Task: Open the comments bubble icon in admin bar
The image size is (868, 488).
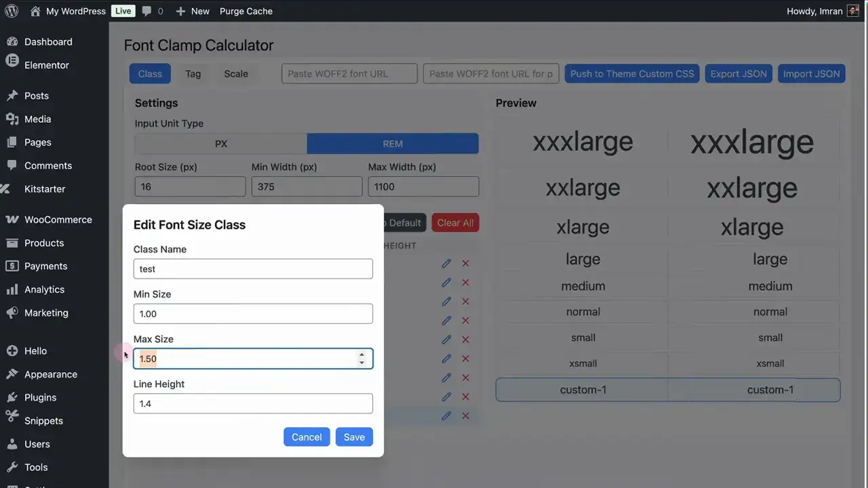Action: tap(146, 12)
